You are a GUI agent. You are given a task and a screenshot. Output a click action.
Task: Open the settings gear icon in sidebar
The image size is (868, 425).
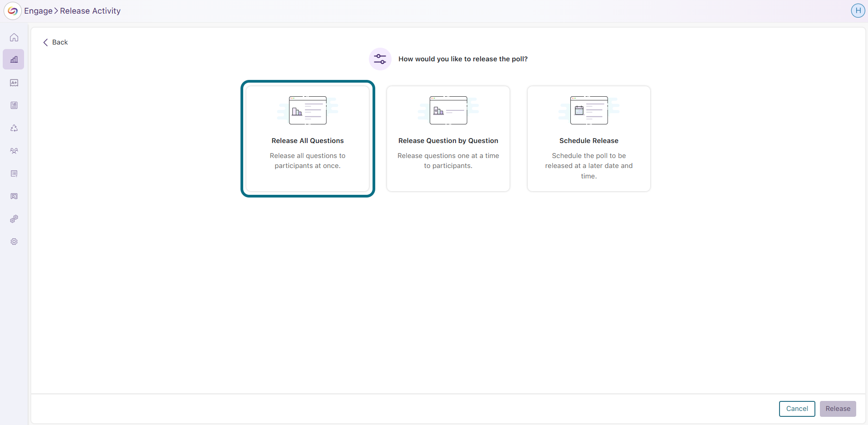(x=14, y=242)
